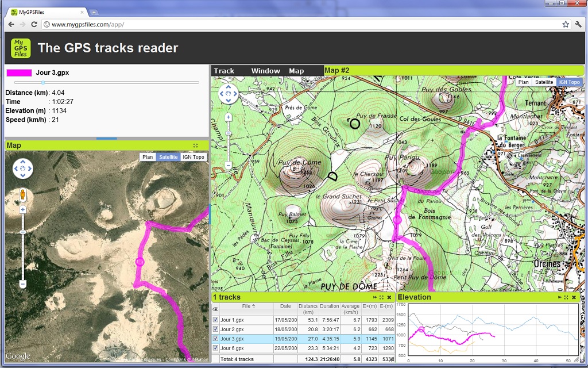Viewport: 588px width, 368px height.
Task: Reload the page with the refresh icon
Action: coord(34,24)
